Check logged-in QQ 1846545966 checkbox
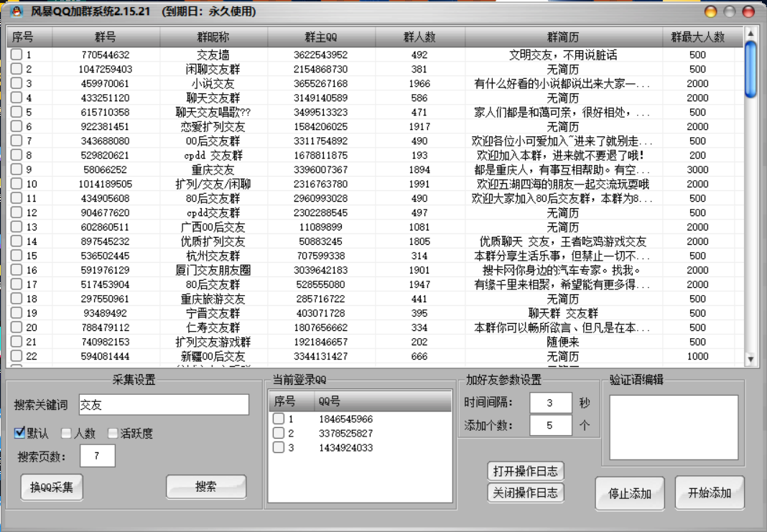This screenshot has height=532, width=767. (x=279, y=419)
